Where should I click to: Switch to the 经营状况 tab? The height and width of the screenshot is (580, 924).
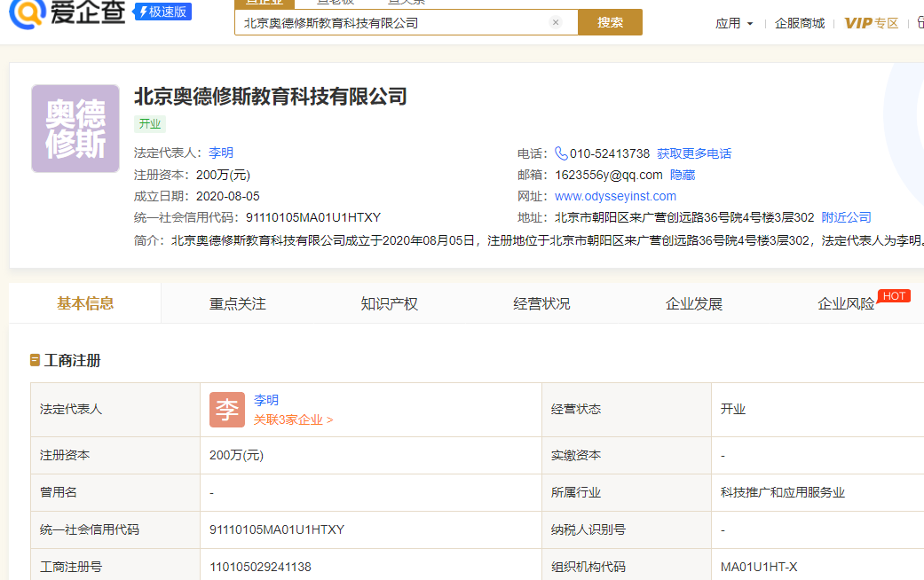coord(541,304)
